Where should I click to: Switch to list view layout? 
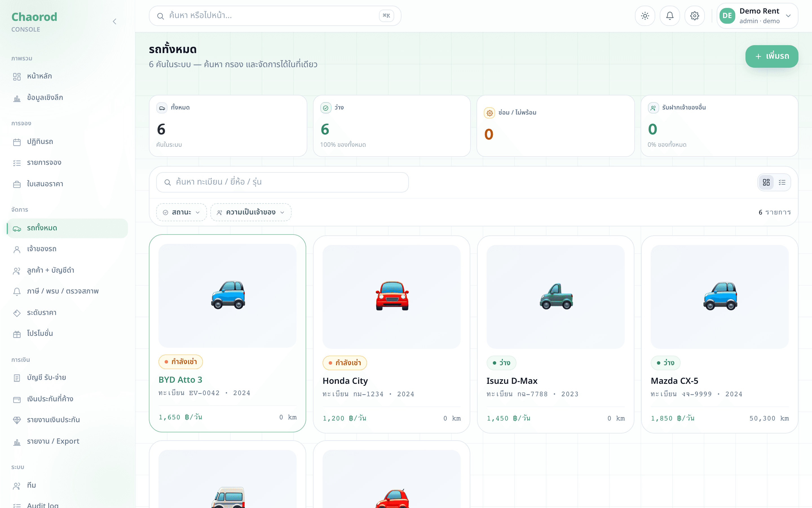pos(782,182)
